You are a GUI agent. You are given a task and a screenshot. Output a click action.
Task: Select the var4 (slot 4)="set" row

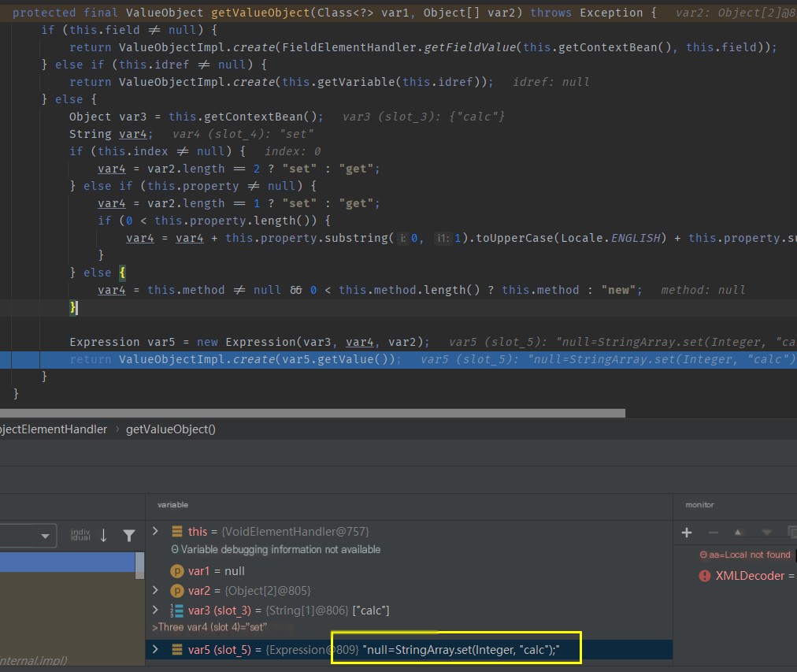coord(409,627)
